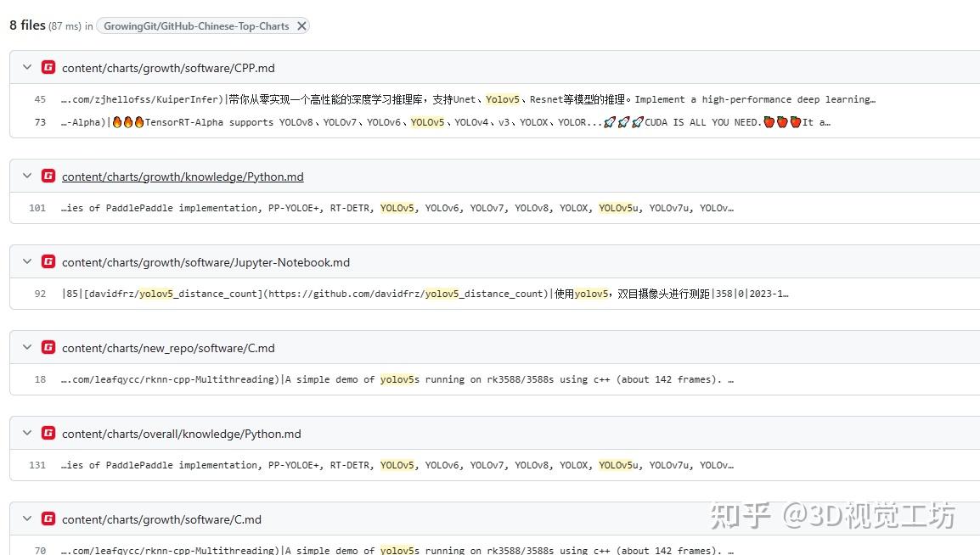Click the repository icon next to CPP.md
The width and height of the screenshot is (980, 555).
(x=48, y=67)
